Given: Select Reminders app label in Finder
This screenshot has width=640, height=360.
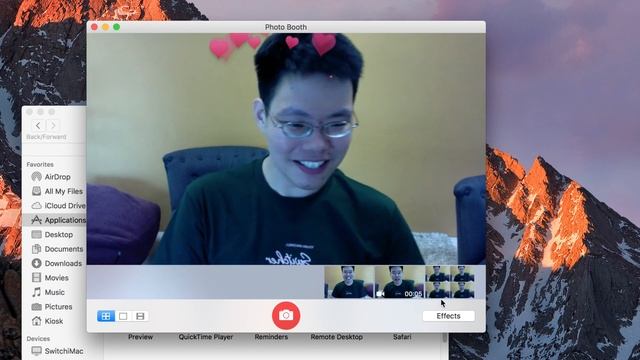Looking at the screenshot, I should coord(271,337).
